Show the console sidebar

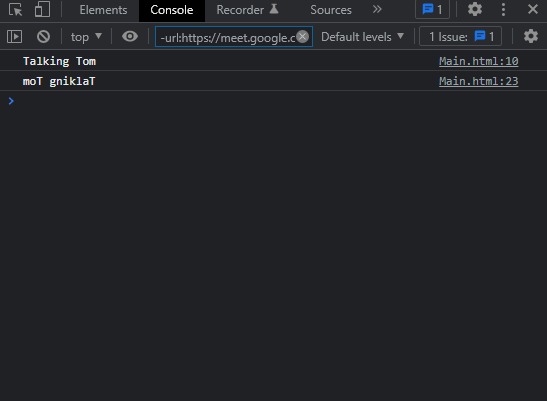(15, 37)
